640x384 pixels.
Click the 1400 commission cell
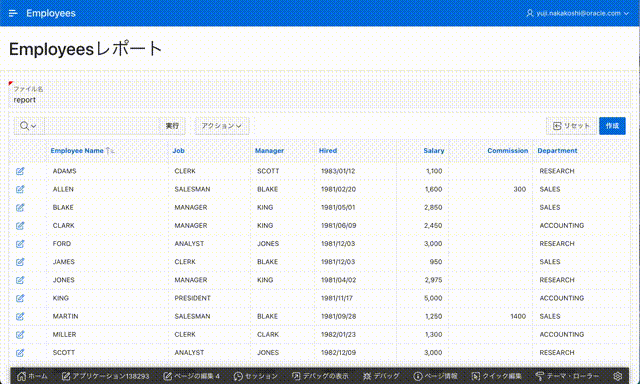point(518,316)
